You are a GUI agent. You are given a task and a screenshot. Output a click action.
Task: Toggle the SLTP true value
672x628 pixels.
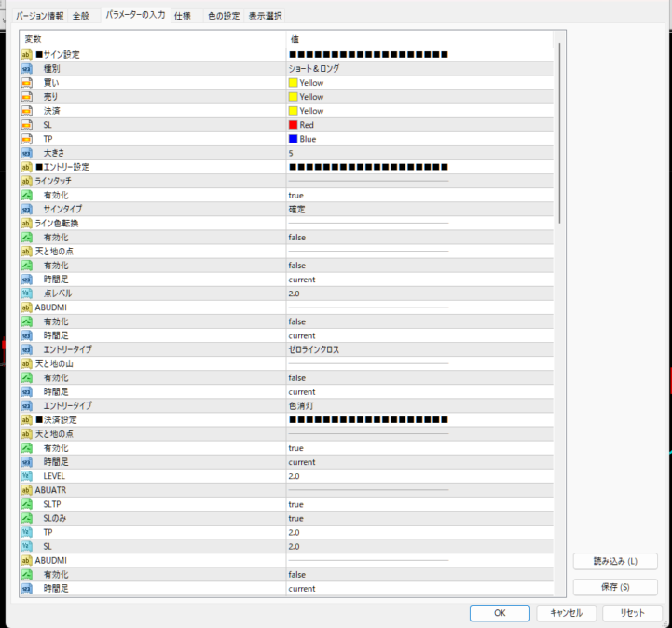(295, 504)
